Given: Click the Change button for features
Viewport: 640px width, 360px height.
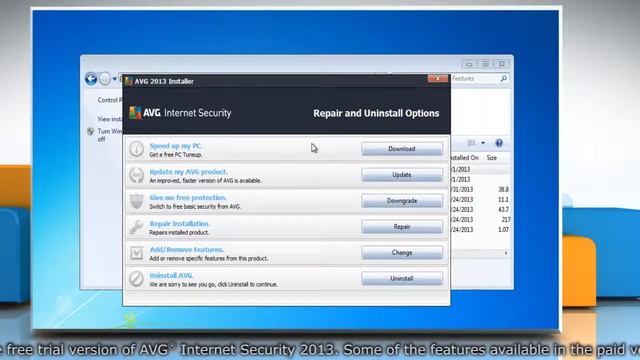Looking at the screenshot, I should coord(402,253).
